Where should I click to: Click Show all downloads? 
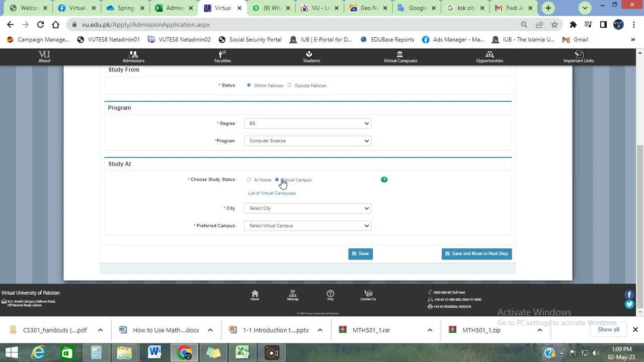608,330
